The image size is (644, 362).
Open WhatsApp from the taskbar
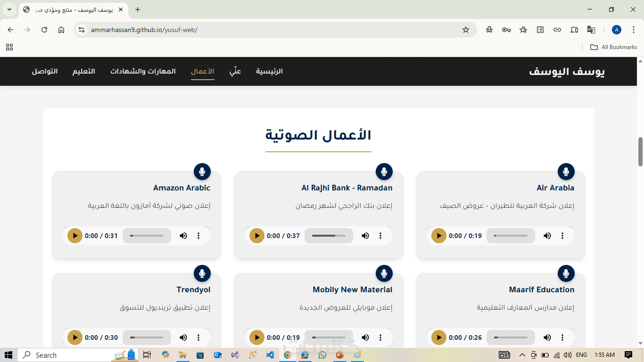click(322, 355)
